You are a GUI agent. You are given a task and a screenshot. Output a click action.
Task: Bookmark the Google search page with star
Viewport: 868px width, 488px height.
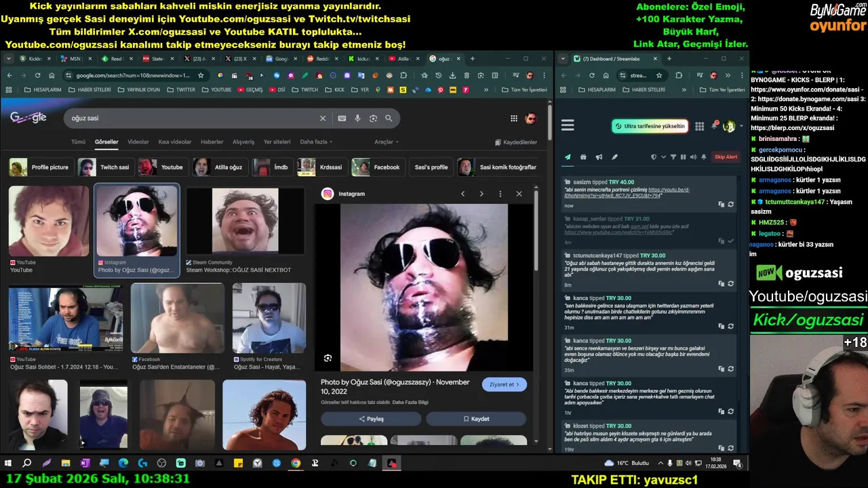coord(201,75)
